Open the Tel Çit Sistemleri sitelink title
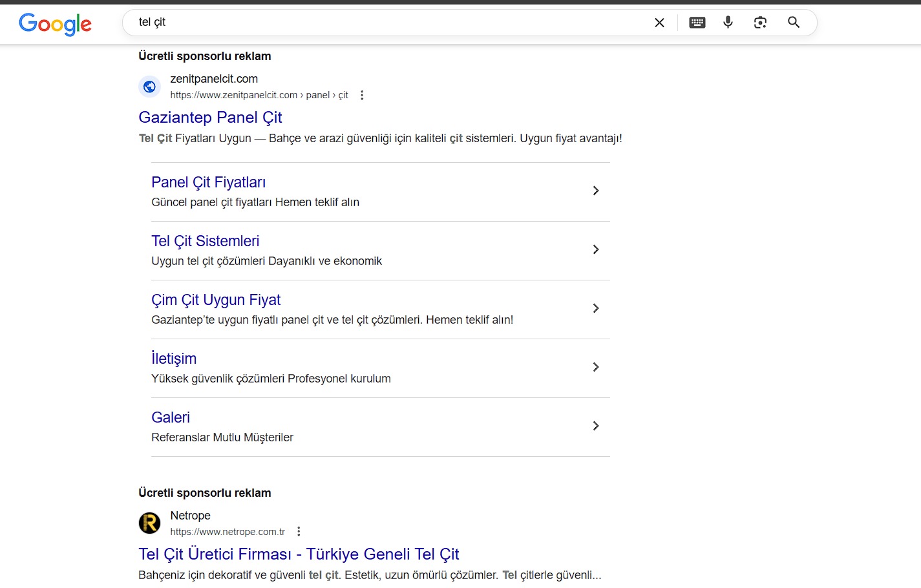 205,241
